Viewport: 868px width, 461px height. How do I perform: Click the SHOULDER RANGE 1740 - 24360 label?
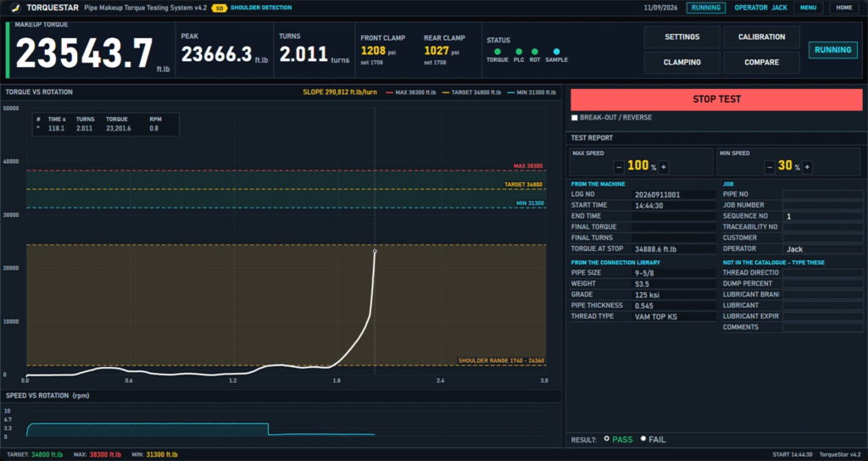click(x=501, y=361)
